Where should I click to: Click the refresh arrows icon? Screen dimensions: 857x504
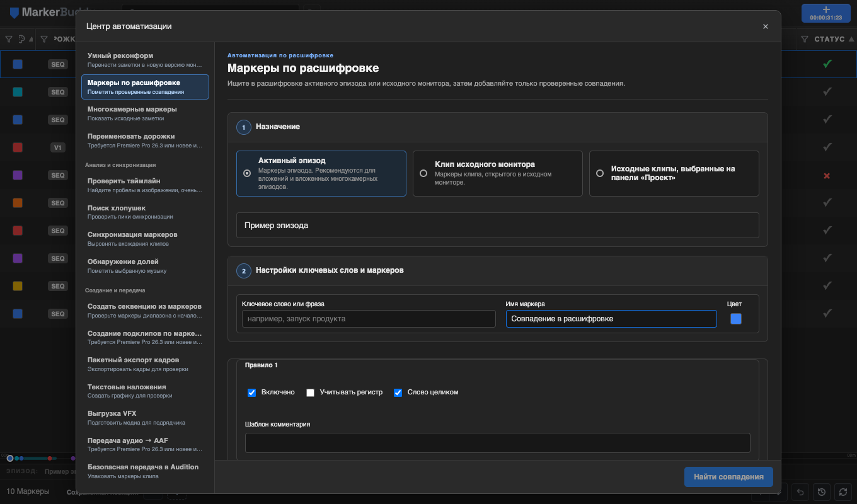pyautogui.click(x=843, y=492)
